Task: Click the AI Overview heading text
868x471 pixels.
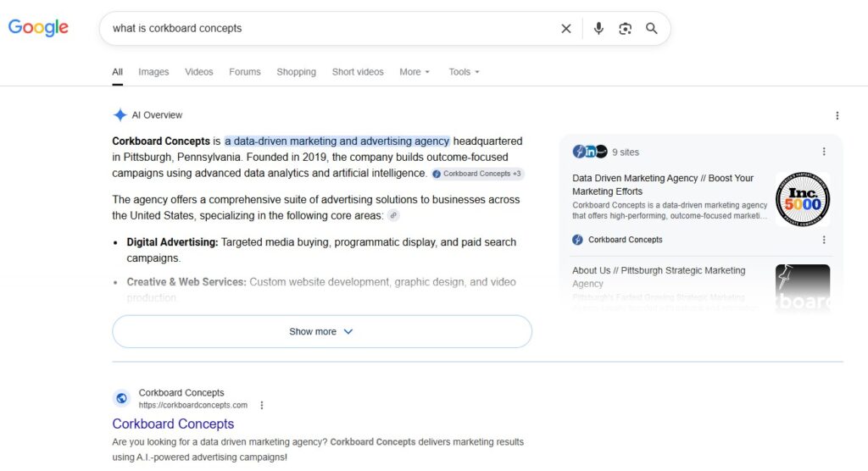Action: point(157,115)
